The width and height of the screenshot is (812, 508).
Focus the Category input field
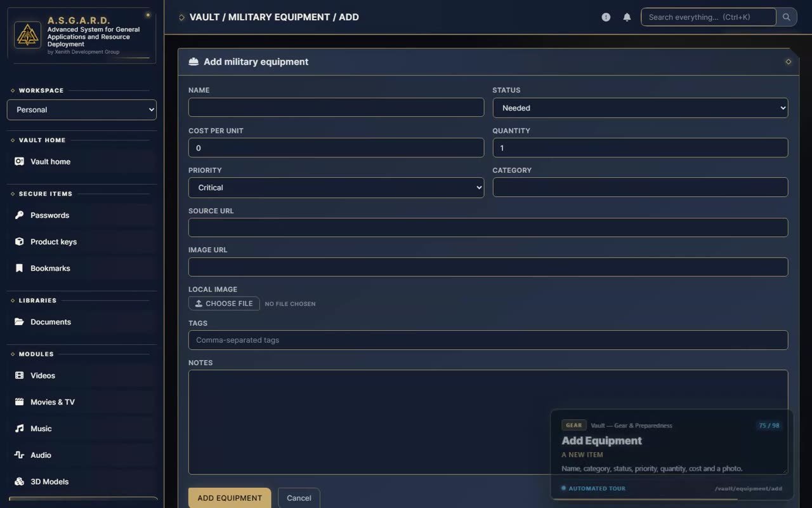click(640, 187)
